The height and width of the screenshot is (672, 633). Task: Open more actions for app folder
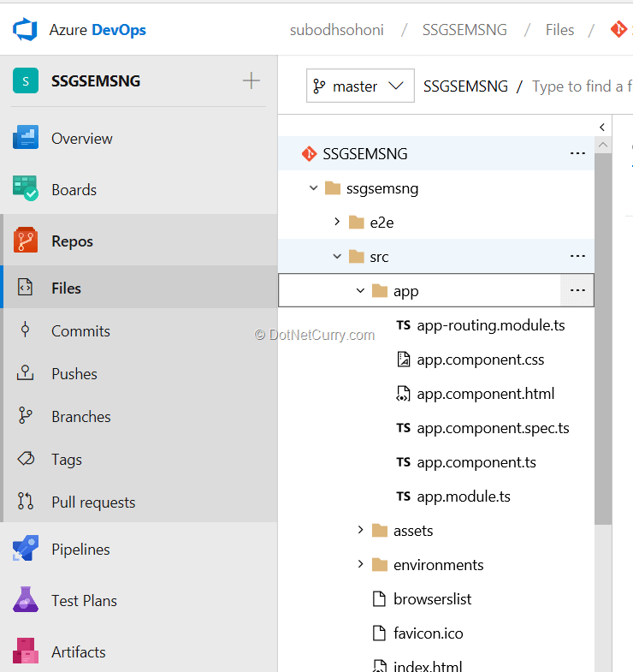(x=577, y=290)
